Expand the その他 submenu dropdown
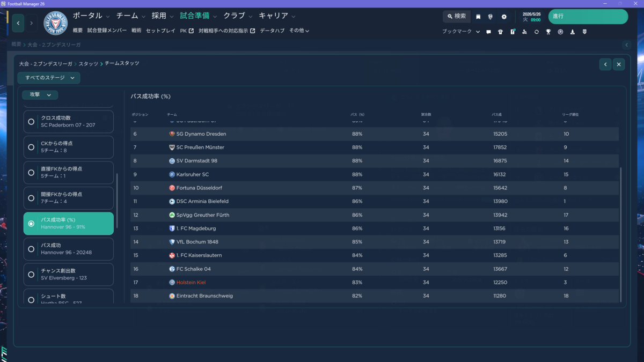This screenshot has width=644, height=362. coord(299,31)
